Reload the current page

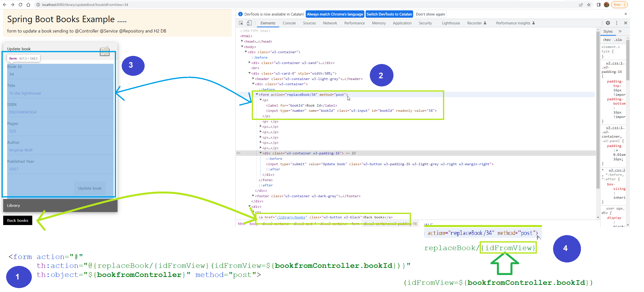pyautogui.click(x=20, y=5)
